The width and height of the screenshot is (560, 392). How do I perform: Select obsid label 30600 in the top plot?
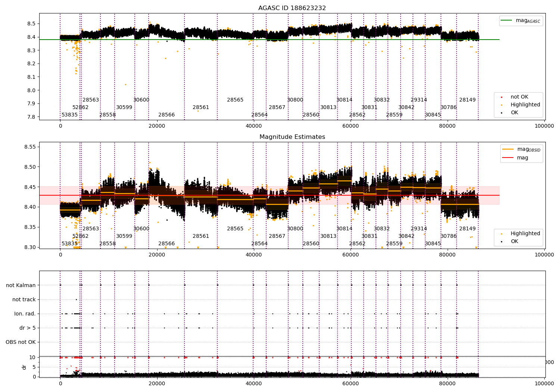[141, 100]
